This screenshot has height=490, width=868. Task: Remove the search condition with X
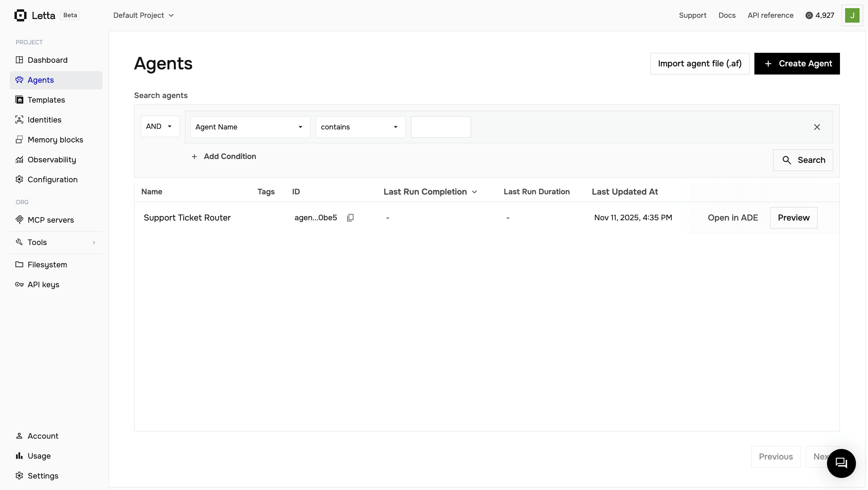coord(817,127)
